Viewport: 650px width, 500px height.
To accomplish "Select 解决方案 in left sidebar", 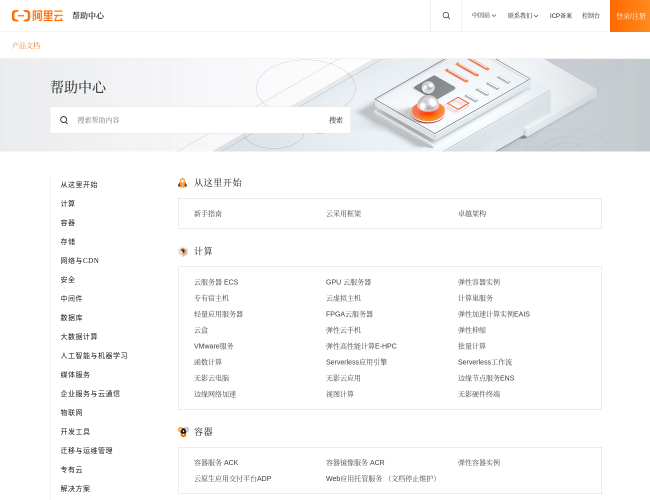I will click(75, 489).
